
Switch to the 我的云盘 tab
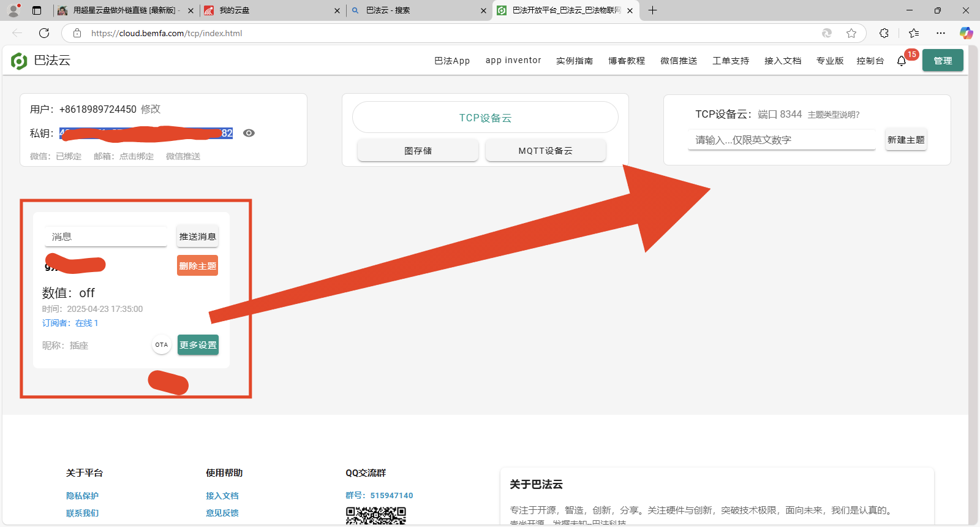pos(272,10)
